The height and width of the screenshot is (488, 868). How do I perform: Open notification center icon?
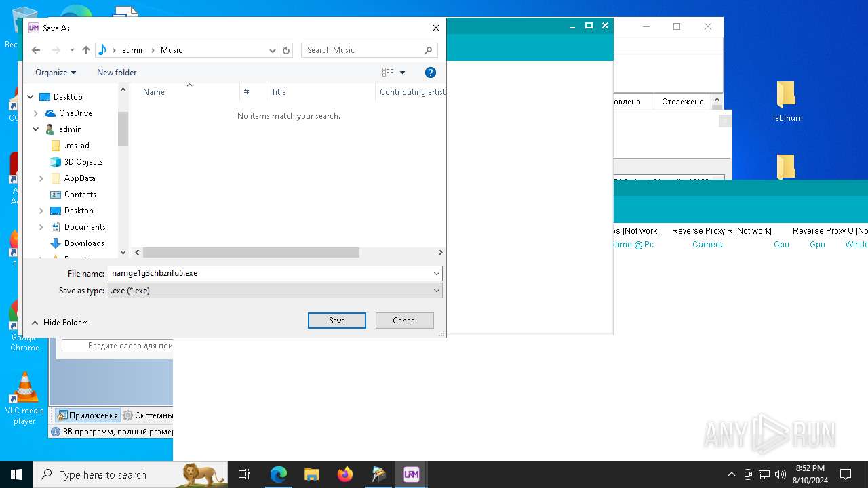pos(846,474)
